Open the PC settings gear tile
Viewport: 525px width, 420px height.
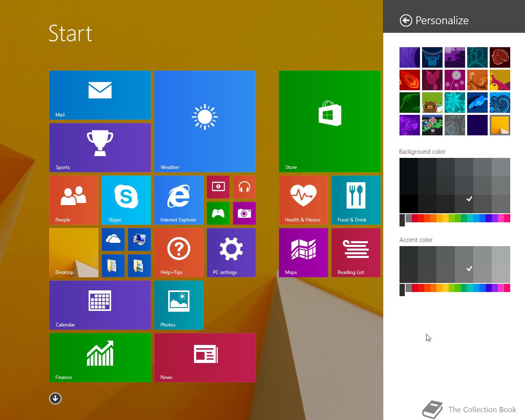tap(231, 253)
